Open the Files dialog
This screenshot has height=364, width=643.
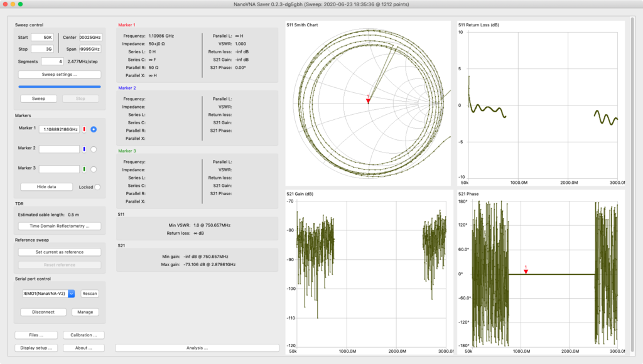coord(36,335)
